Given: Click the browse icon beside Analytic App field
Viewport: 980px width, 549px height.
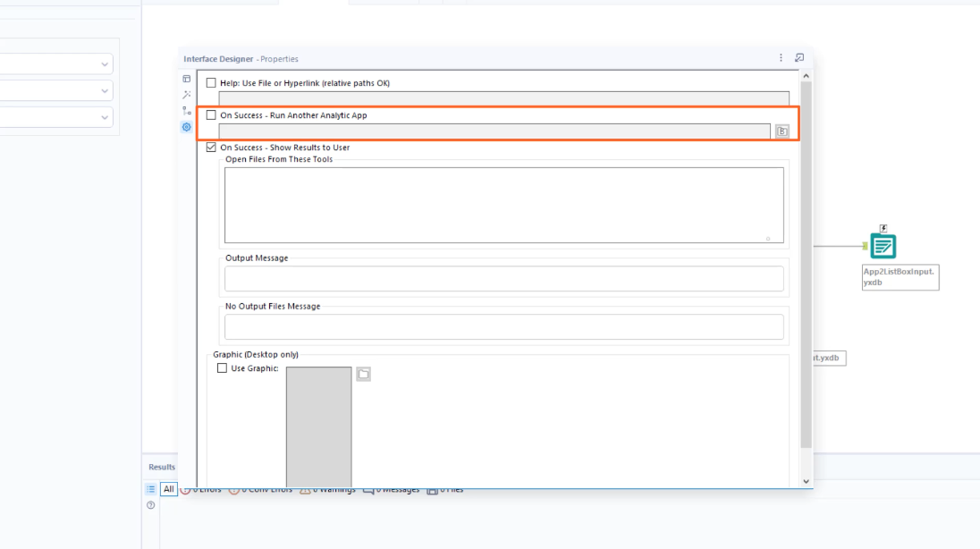Looking at the screenshot, I should 781,130.
